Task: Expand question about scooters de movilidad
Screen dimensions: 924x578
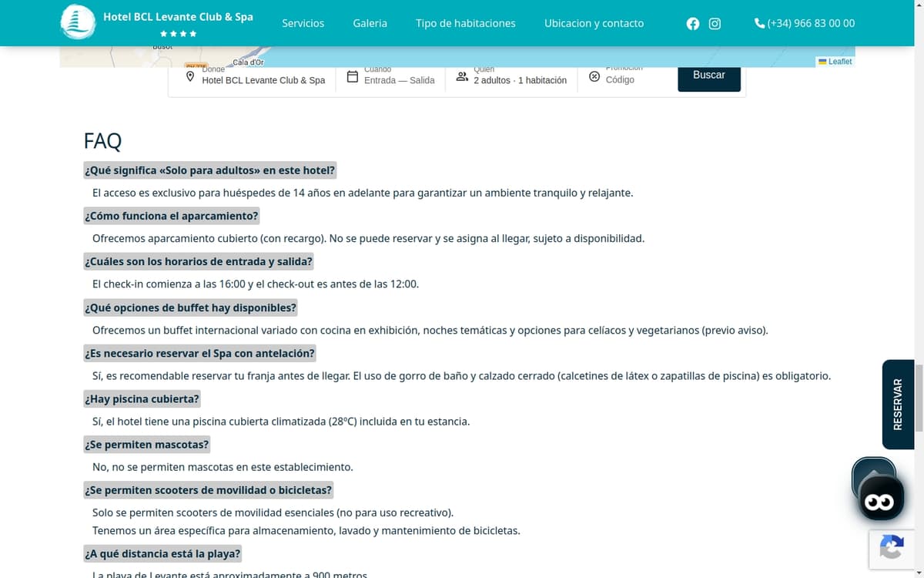Action: [208, 490]
